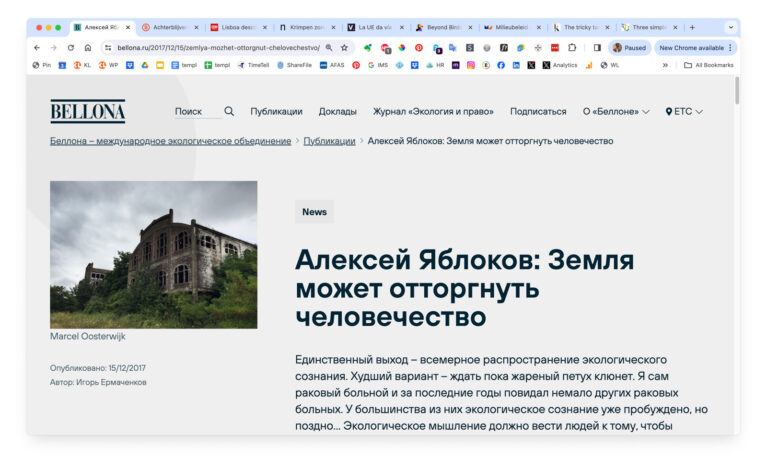Click the browser home icon
This screenshot has height=470, width=767.
[88, 47]
